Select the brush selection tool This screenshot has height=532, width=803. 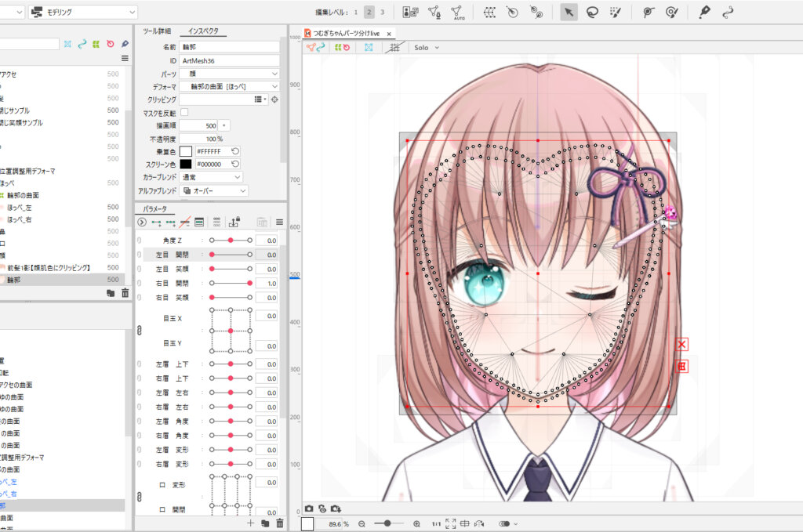pos(615,11)
